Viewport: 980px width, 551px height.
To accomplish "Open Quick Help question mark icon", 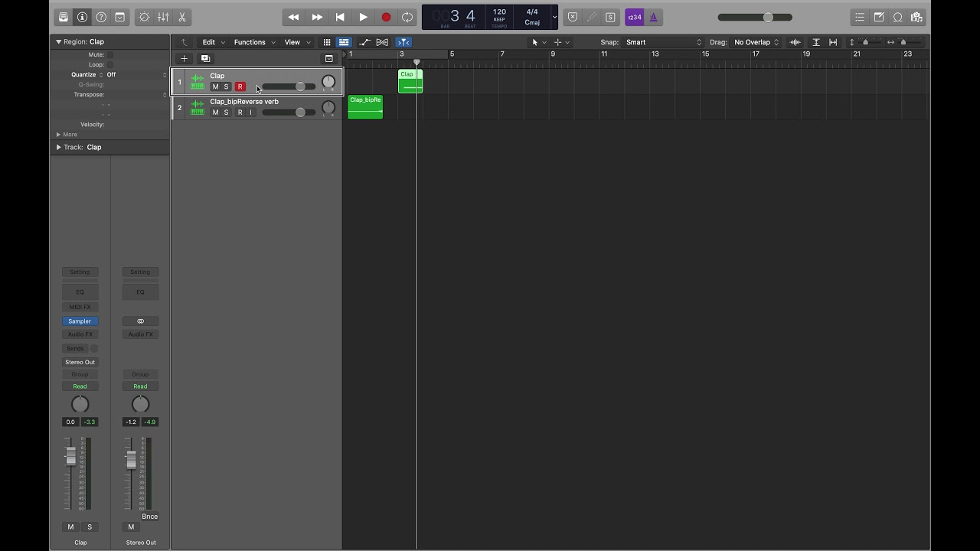I will (x=101, y=17).
